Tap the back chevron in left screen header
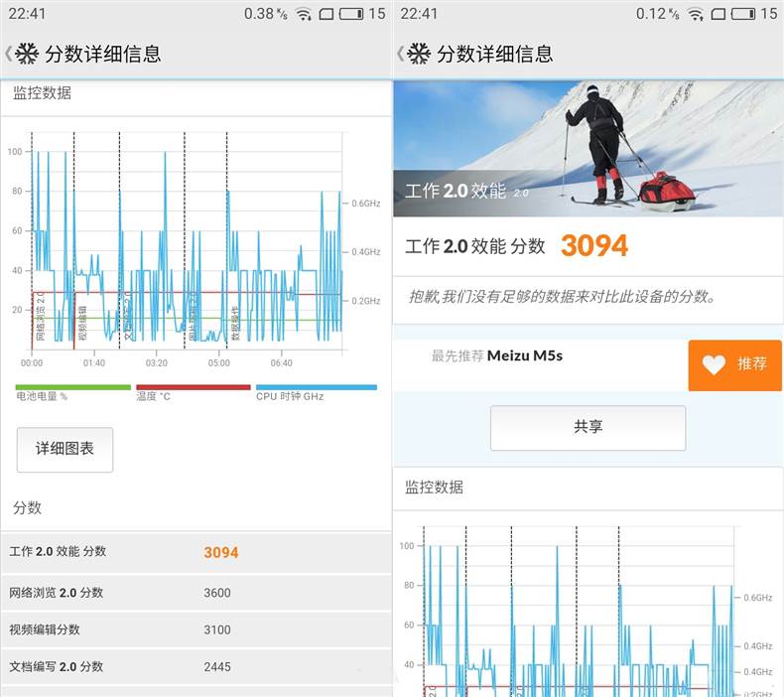The image size is (784, 697). tap(9, 54)
